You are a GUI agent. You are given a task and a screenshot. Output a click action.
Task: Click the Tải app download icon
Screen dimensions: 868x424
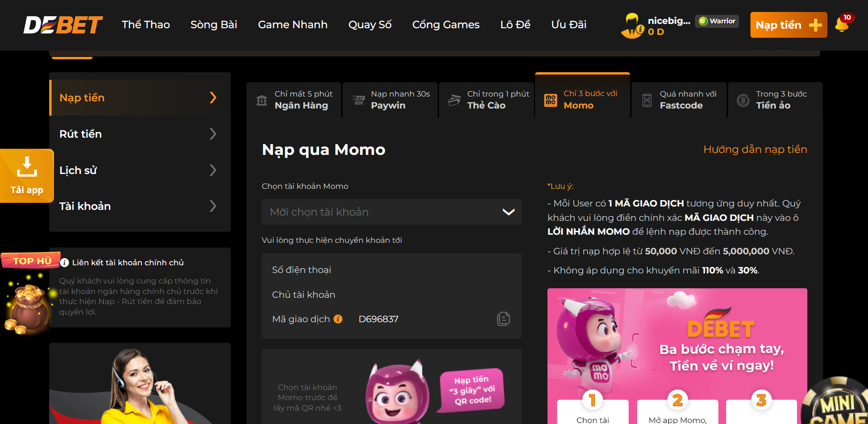pos(27,176)
